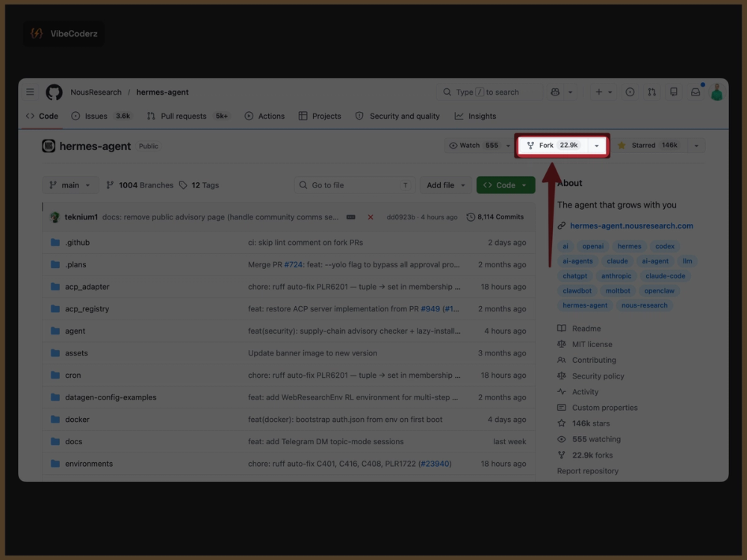Open Security and quality tab
Image resolution: width=747 pixels, height=560 pixels.
click(398, 116)
